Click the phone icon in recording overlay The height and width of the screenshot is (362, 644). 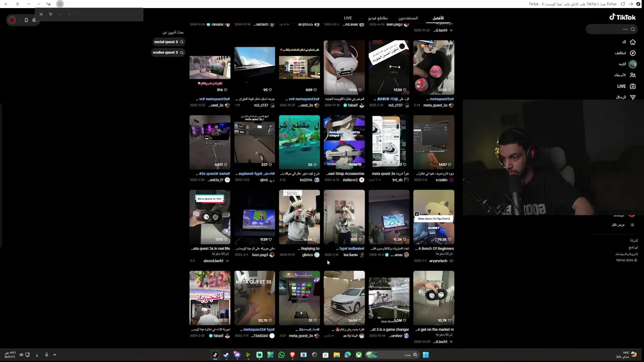tap(26, 20)
